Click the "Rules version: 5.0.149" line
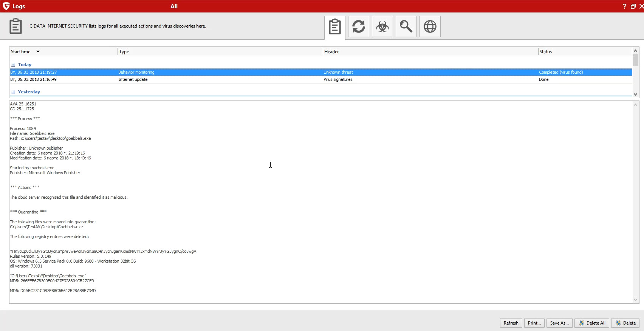 31,256
